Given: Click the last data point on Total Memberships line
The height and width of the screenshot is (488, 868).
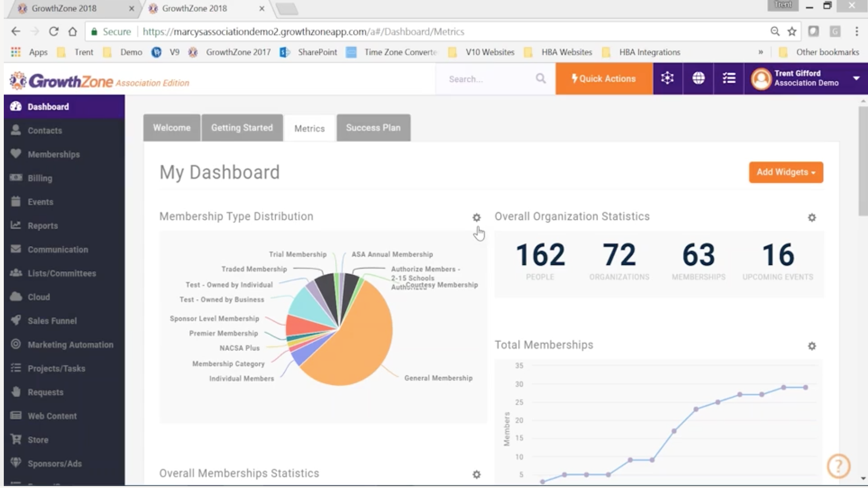Looking at the screenshot, I should tap(806, 387).
